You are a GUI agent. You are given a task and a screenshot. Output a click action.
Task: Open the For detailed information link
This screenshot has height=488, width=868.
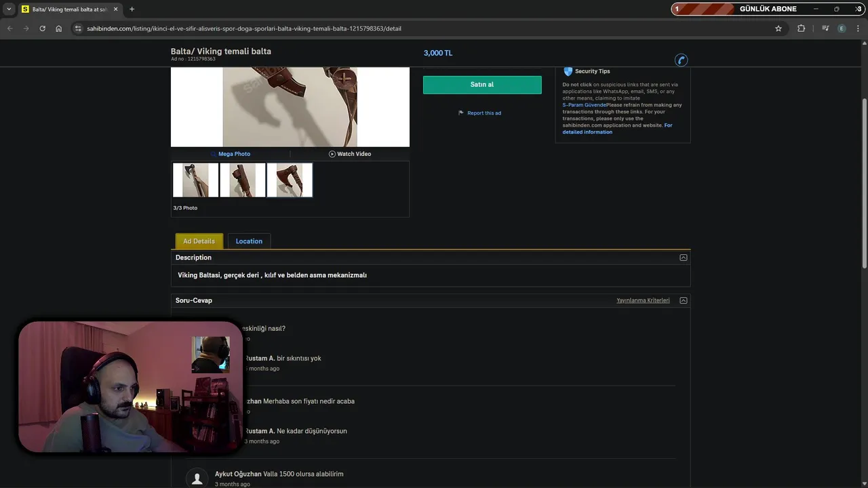[x=617, y=129]
